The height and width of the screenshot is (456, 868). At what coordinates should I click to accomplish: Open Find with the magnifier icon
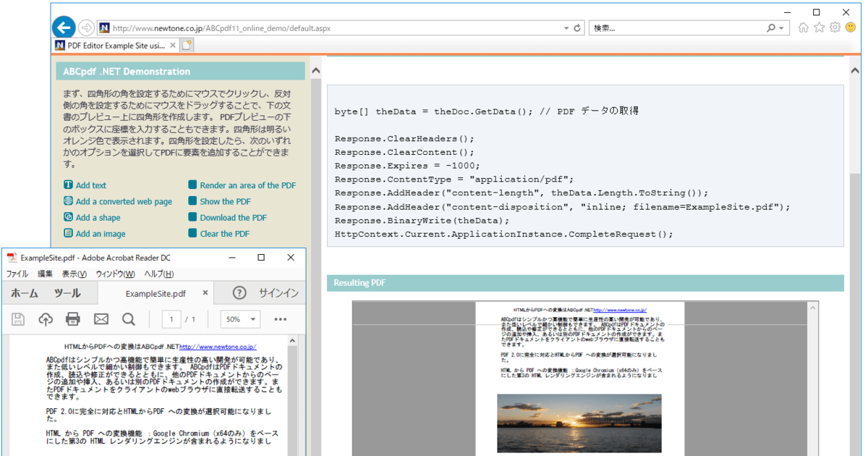click(x=129, y=318)
